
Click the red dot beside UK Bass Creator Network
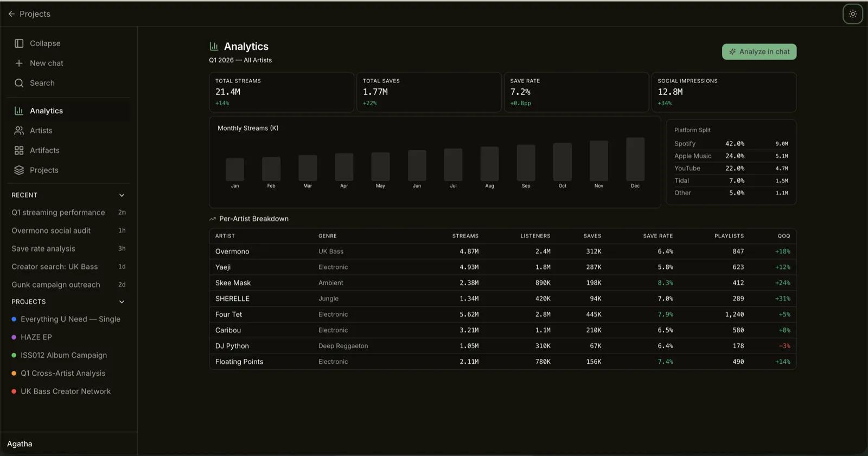coord(14,391)
